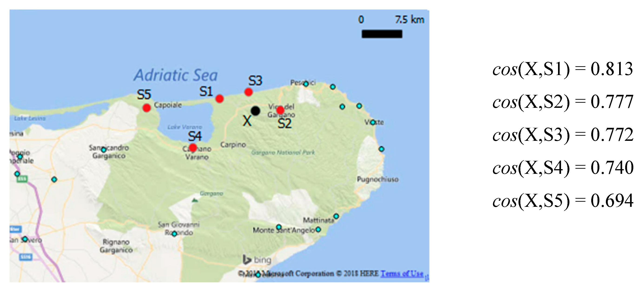The height and width of the screenshot is (290, 644).
Task: Click the black scale bar
Action: pyautogui.click(x=382, y=34)
